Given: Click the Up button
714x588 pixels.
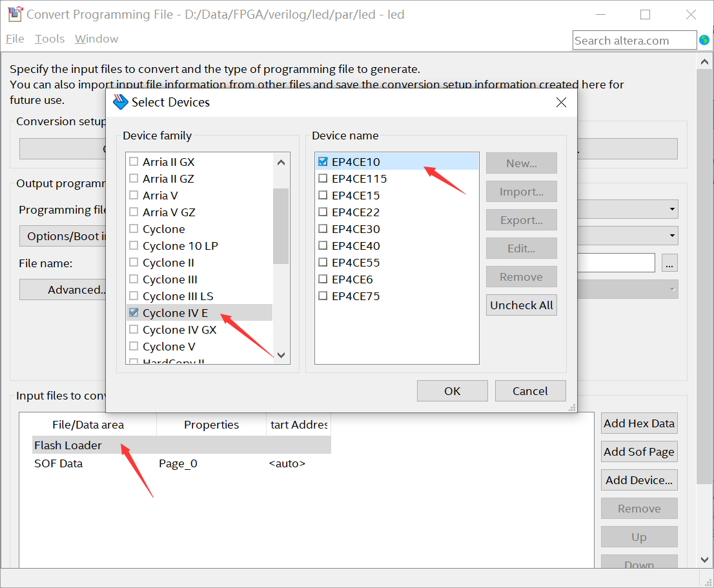Looking at the screenshot, I should 639,537.
